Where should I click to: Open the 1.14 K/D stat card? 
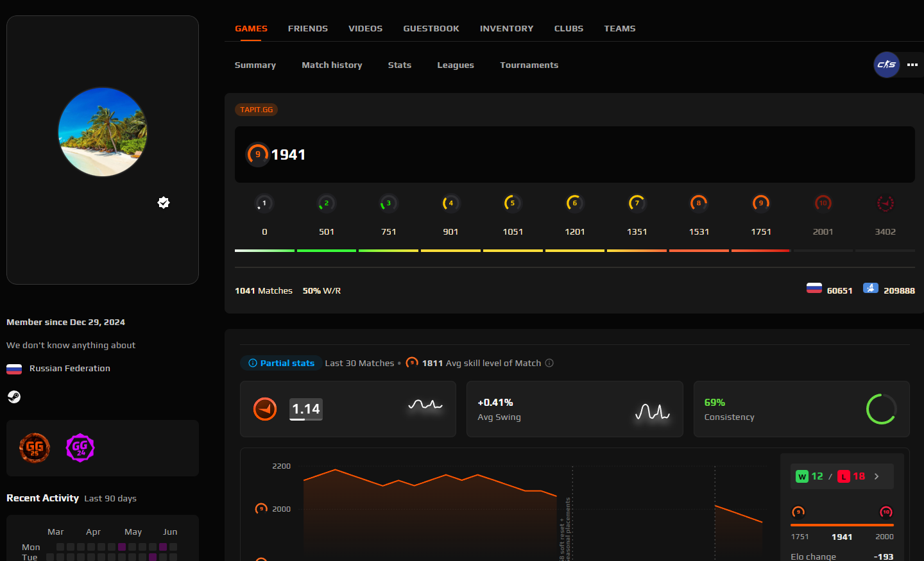pos(348,409)
